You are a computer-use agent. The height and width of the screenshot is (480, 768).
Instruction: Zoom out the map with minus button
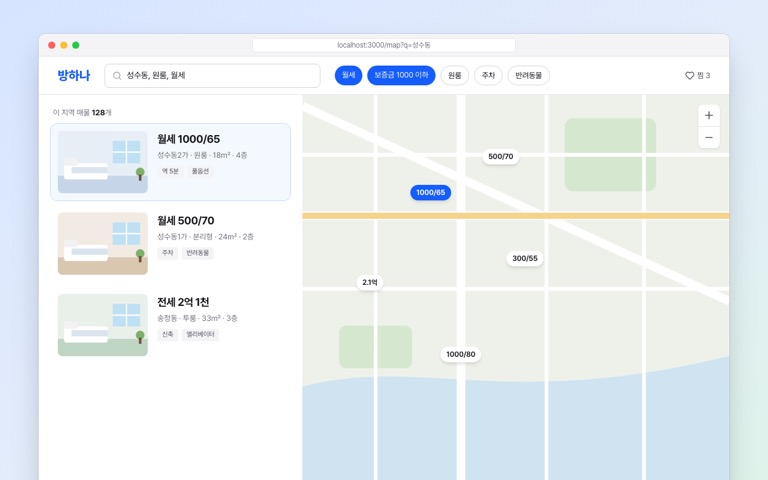(709, 138)
